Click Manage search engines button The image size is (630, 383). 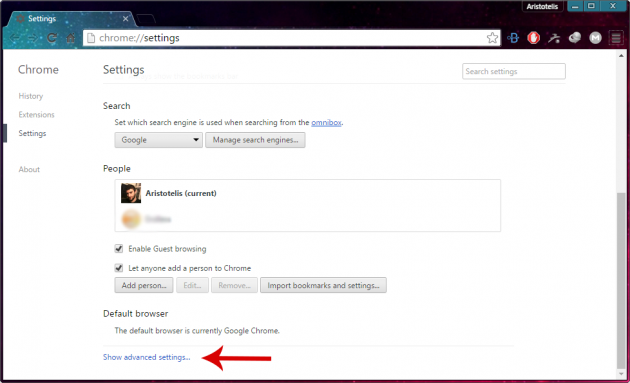(x=255, y=140)
